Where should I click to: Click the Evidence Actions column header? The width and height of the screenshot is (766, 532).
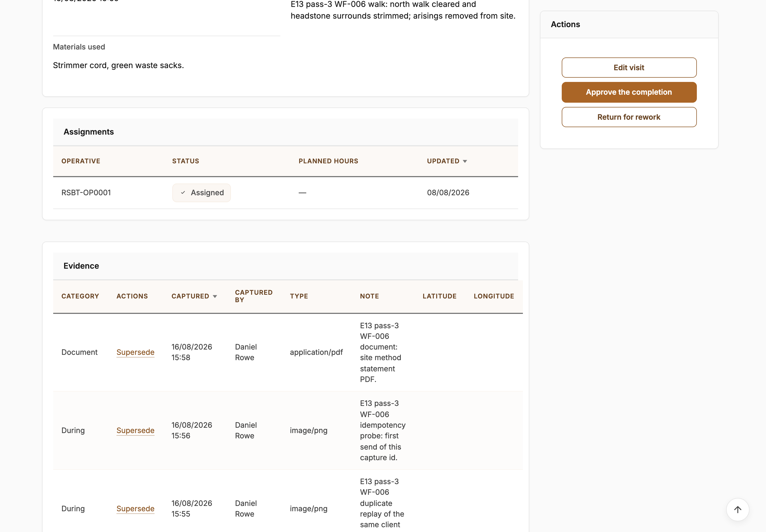coord(132,296)
